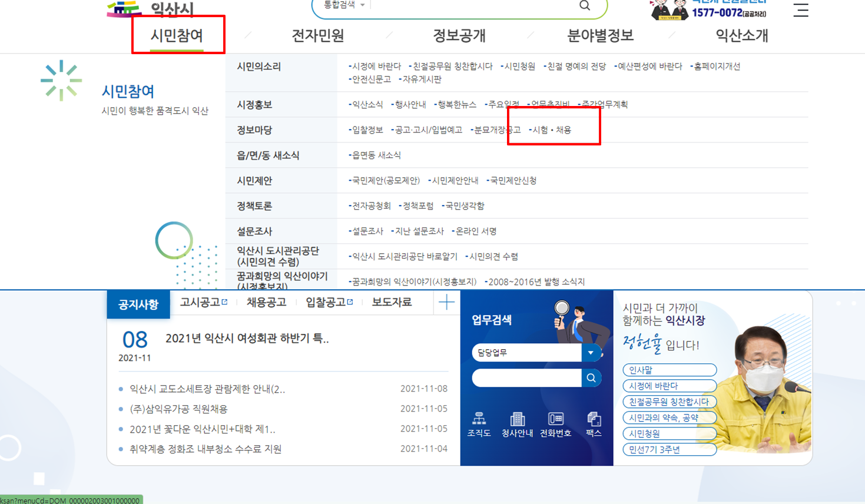Open the 익산소개 main menu

(742, 35)
